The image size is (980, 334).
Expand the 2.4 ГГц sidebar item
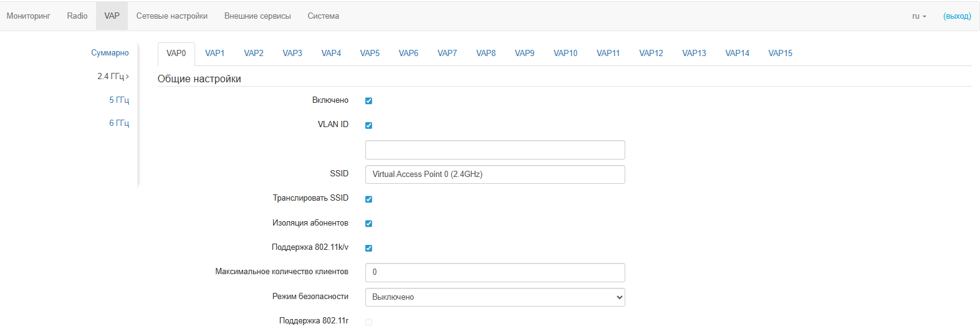[x=113, y=76]
